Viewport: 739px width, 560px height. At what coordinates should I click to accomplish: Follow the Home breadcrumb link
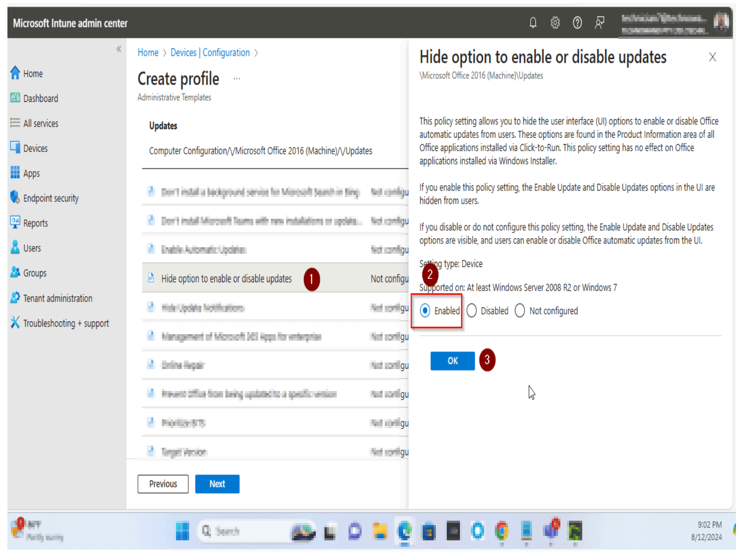tap(148, 52)
